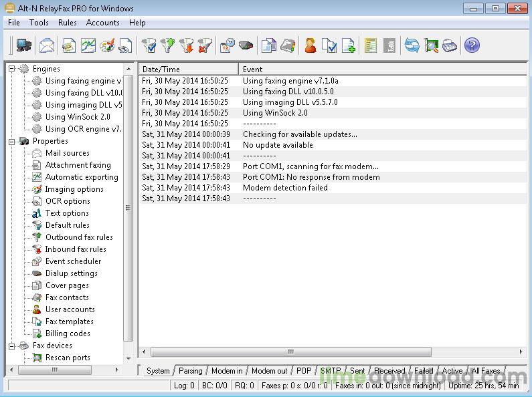This screenshot has width=532, height=397.
Task: Click the funnel with blue checkmark toolbar icon
Action: point(149,45)
